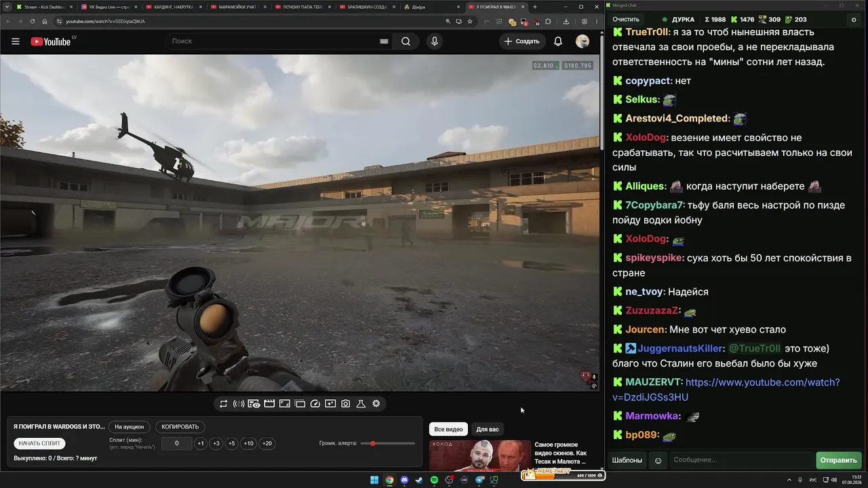This screenshot has width=868, height=488.
Task: Open the Windows Start menu
Action: click(374, 481)
